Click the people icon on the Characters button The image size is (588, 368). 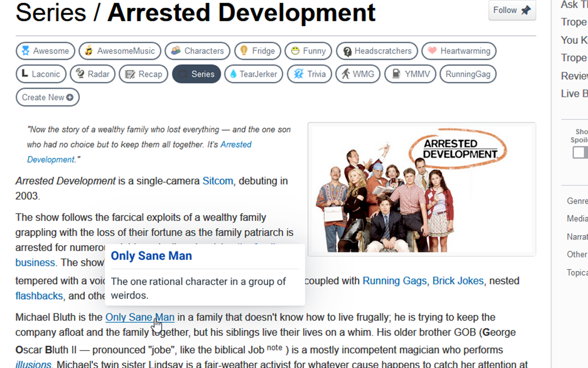(175, 51)
